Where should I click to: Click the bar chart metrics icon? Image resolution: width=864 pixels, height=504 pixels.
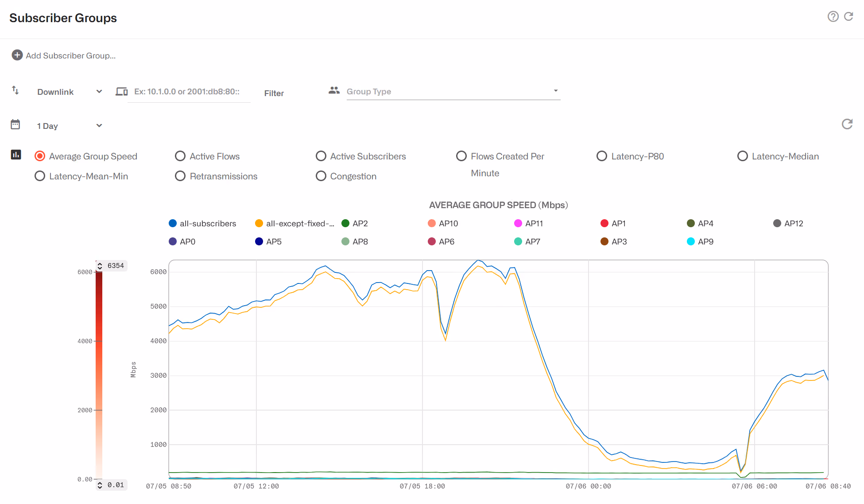(x=16, y=155)
